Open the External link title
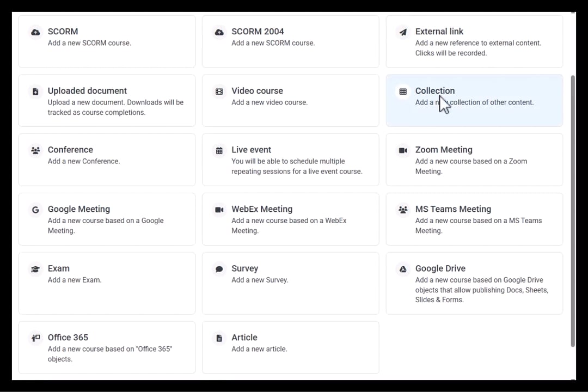The width and height of the screenshot is (588, 392). pos(439,32)
